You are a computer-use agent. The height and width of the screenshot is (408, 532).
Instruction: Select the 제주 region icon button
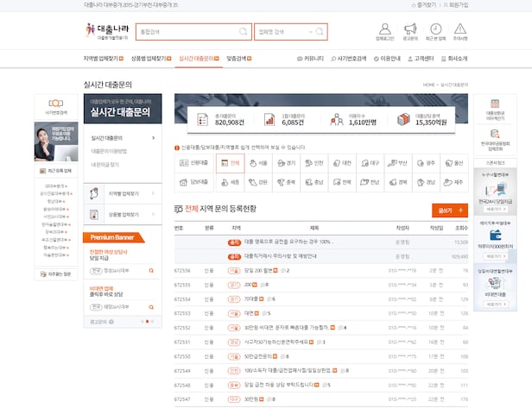tap(454, 182)
